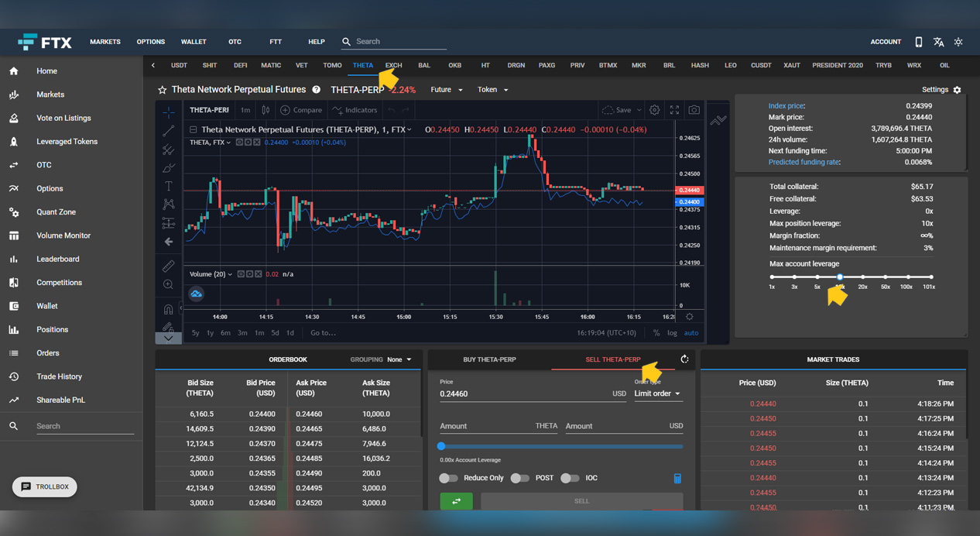Click the blue amount leverage slider handle
The width and height of the screenshot is (980, 536).
point(441,446)
